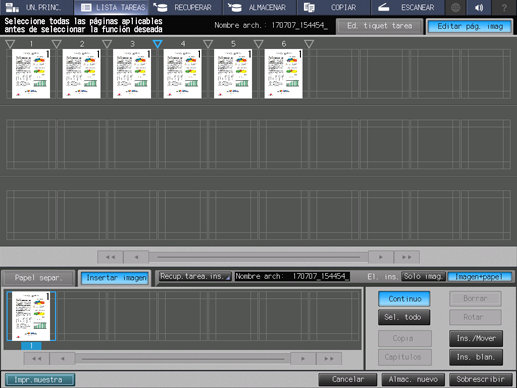Click Ins. blan. button
This screenshot has width=517, height=388.
(x=476, y=357)
